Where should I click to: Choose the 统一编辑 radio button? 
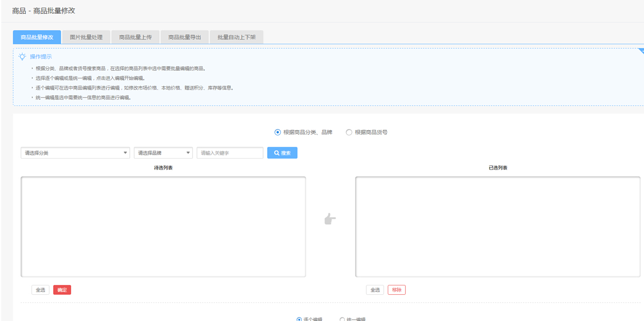pyautogui.click(x=342, y=319)
